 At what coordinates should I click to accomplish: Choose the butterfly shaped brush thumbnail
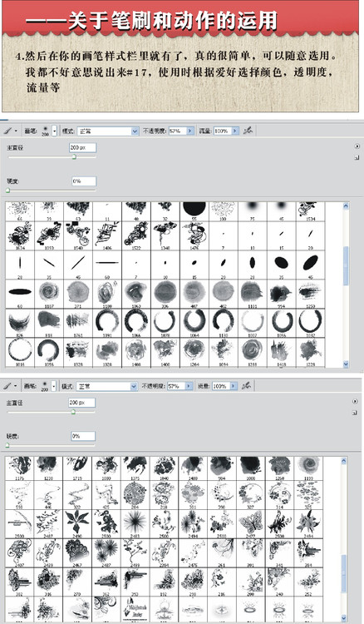253,522
